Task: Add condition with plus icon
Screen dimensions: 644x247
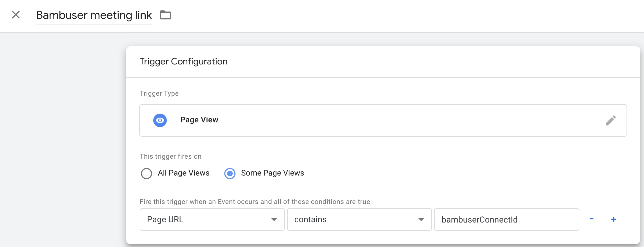Action: [614, 219]
